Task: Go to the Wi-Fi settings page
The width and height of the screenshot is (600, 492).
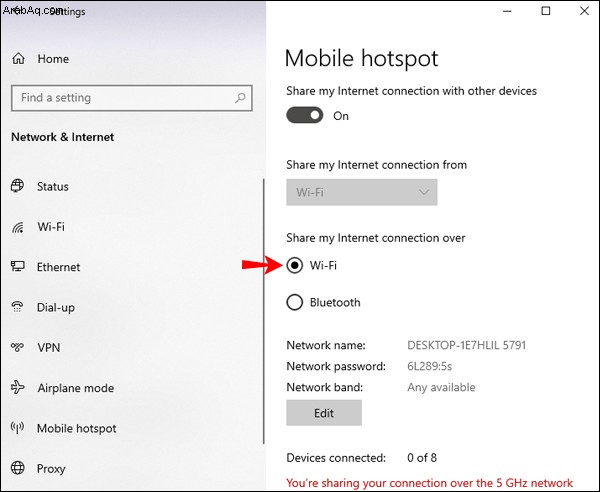Action: click(51, 227)
